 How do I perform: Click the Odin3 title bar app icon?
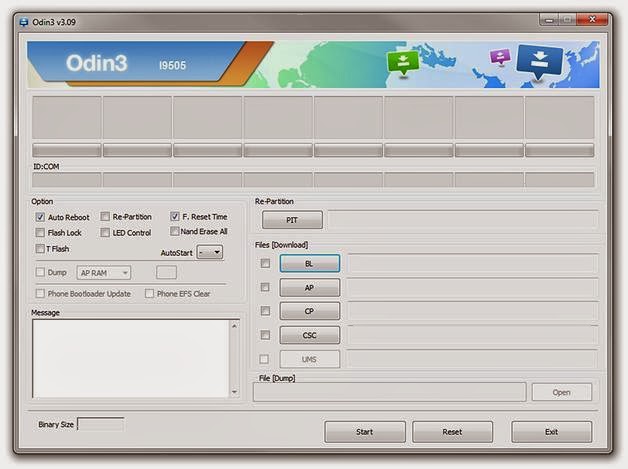[24, 22]
